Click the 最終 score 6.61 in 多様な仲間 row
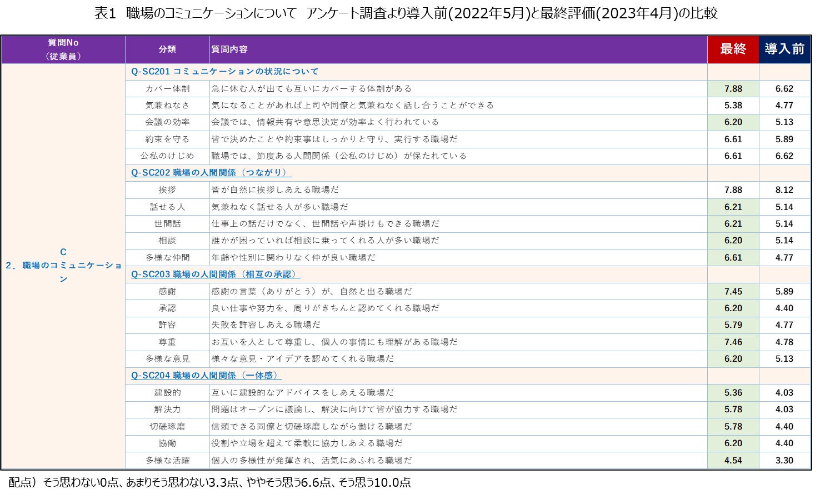The width and height of the screenshot is (820, 504). (x=733, y=258)
